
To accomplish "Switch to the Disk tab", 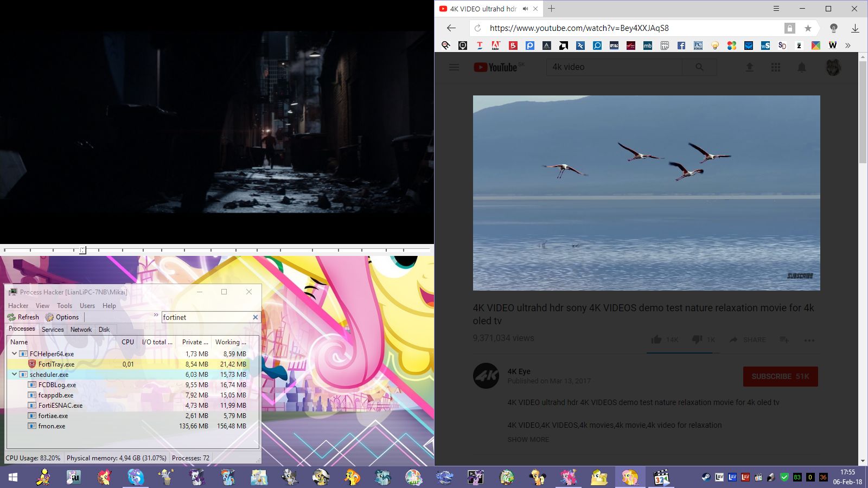I will point(104,330).
